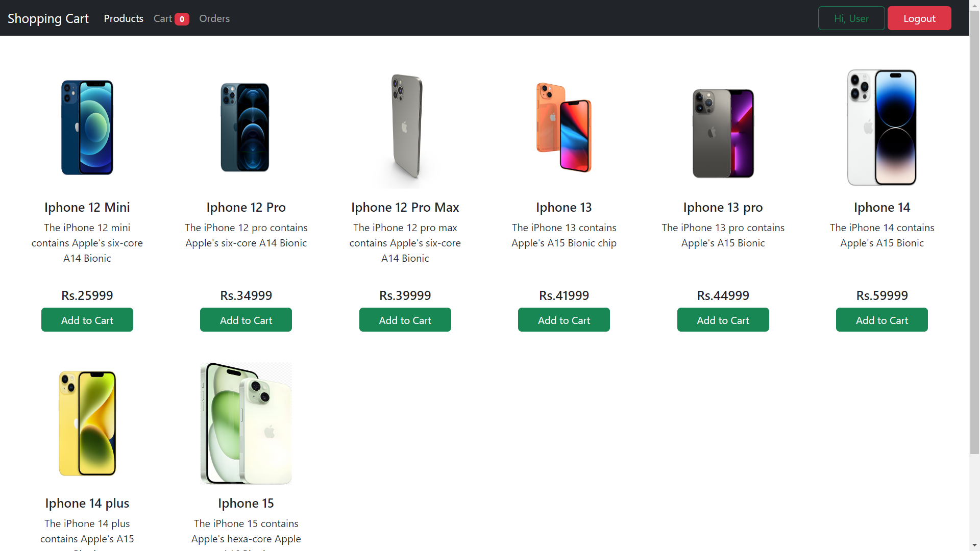The width and height of the screenshot is (980, 551).
Task: Click the Iphone 13 pro product image
Action: coord(723,133)
